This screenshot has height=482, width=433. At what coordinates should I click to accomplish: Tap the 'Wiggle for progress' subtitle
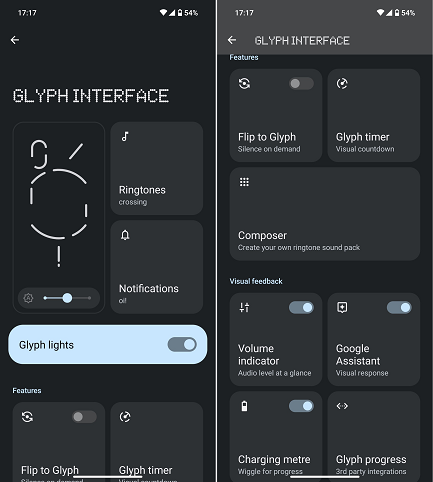(270, 472)
